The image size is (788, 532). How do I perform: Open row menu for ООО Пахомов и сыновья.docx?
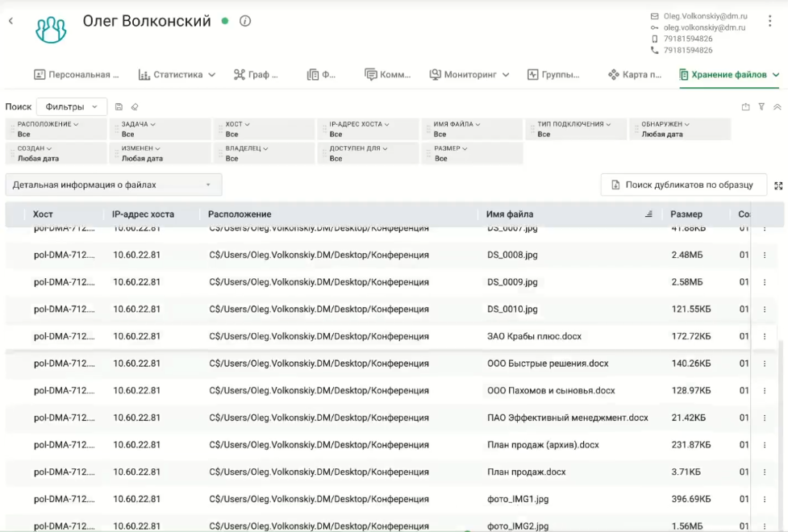tap(765, 391)
